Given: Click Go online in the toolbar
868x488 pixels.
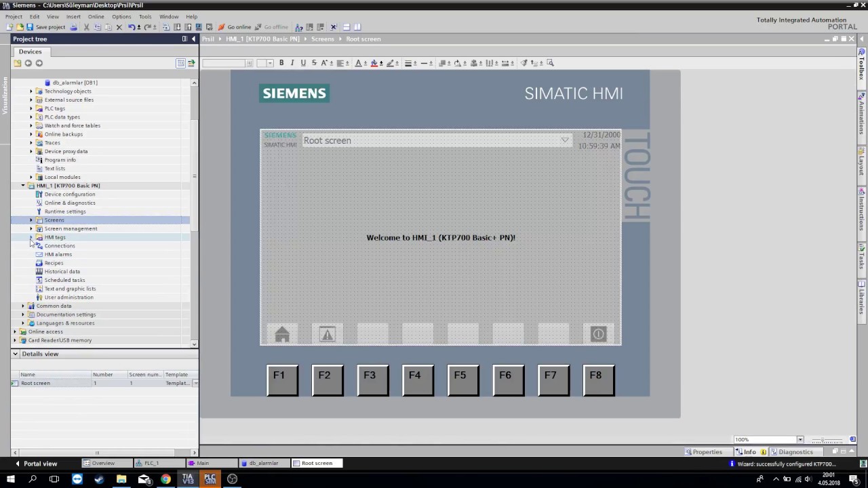Looking at the screenshot, I should (235, 27).
